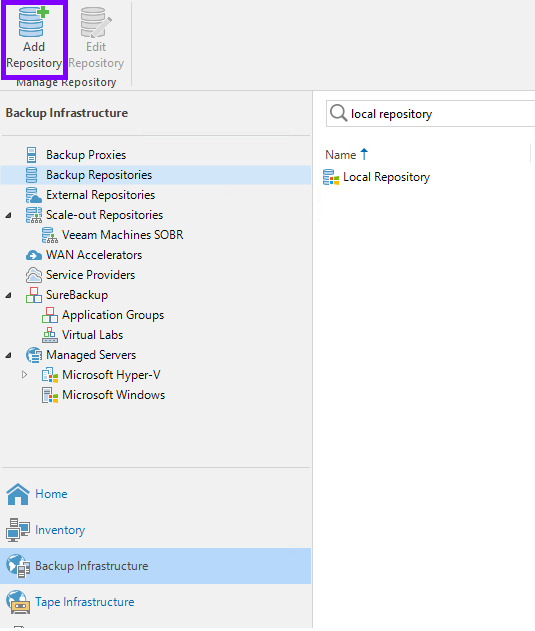Open Service Providers
This screenshot has width=535, height=631.
(x=90, y=275)
